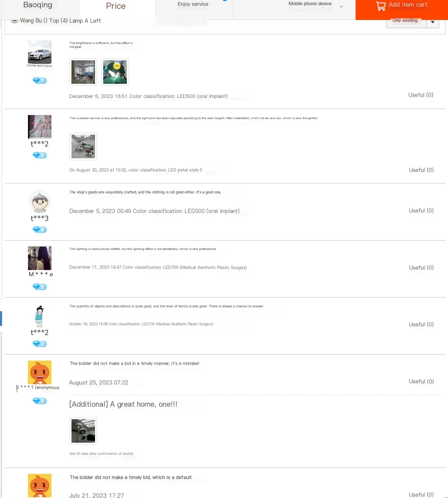Click diamond level 4 badge under t***3
Screen dimensions: 448x498
pyautogui.click(x=40, y=230)
